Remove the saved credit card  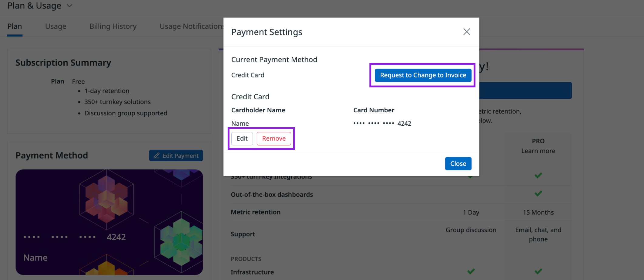click(274, 138)
